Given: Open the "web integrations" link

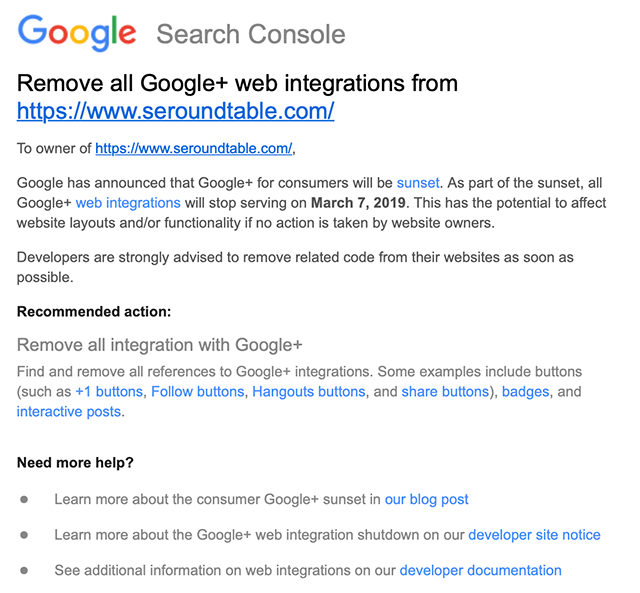Looking at the screenshot, I should (x=128, y=203).
